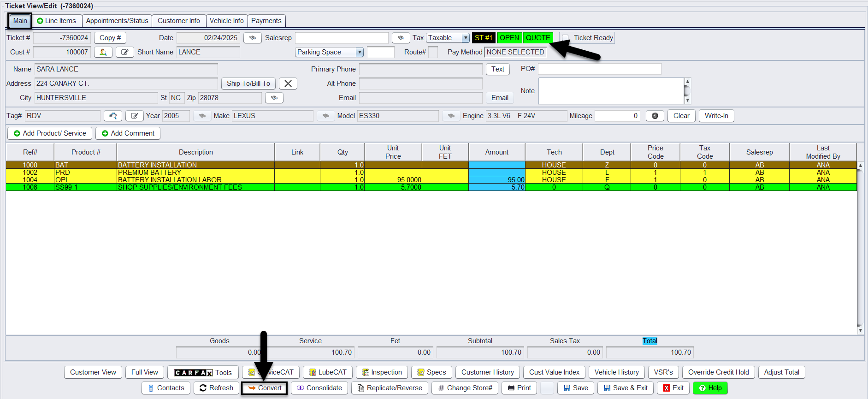Click the lookup icon after Zip field
This screenshot has height=399, width=868.
(x=274, y=98)
